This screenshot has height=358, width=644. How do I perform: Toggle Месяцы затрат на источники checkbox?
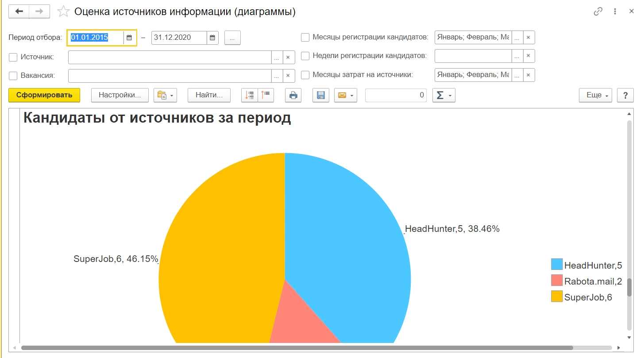pos(305,75)
